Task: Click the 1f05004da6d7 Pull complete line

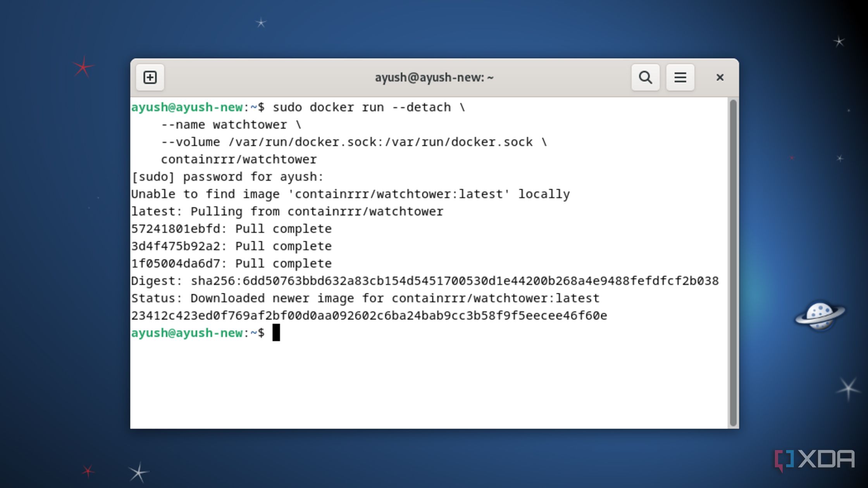Action: 231,264
